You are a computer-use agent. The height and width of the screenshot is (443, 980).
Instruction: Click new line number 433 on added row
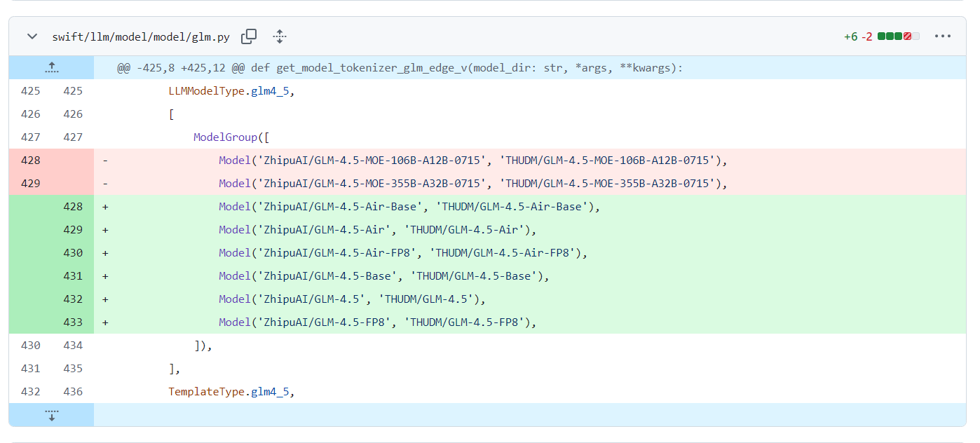click(x=73, y=322)
